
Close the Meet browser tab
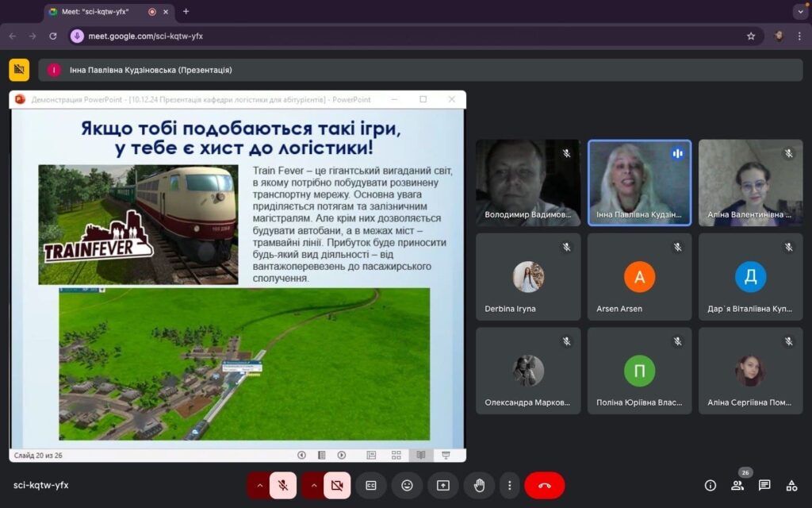(166, 11)
